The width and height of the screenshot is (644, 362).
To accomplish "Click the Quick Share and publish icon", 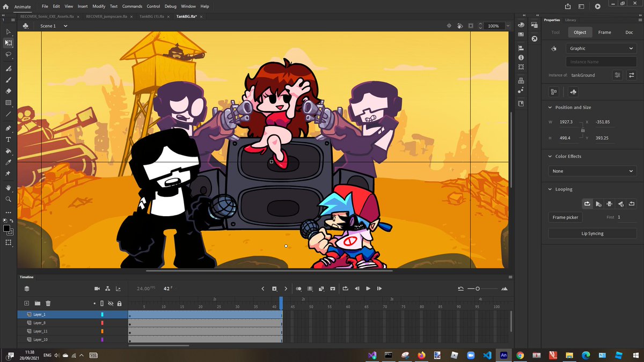I will tap(568, 6).
